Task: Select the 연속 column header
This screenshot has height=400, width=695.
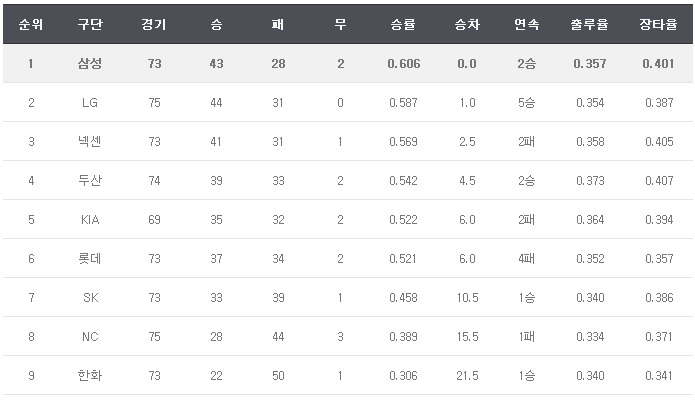Action: click(526, 24)
